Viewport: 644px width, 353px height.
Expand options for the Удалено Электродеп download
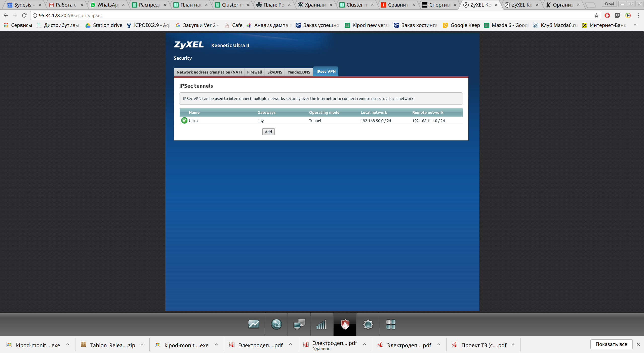[x=365, y=344]
